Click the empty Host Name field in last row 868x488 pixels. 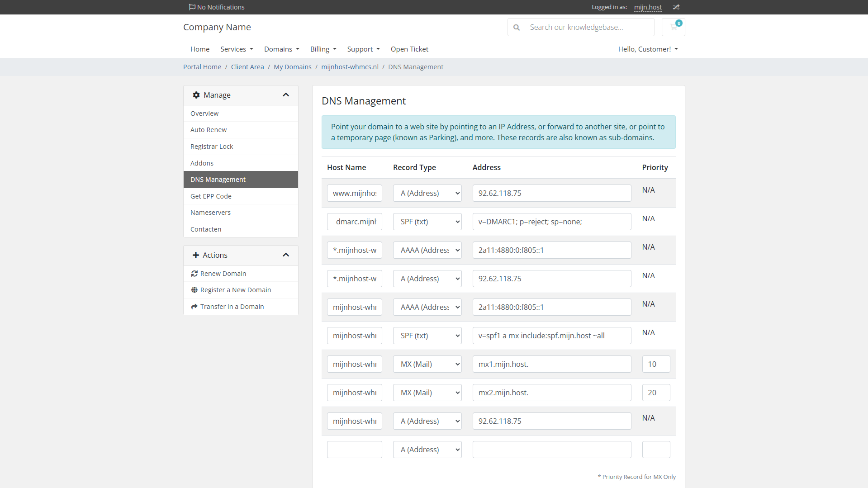[x=354, y=450]
